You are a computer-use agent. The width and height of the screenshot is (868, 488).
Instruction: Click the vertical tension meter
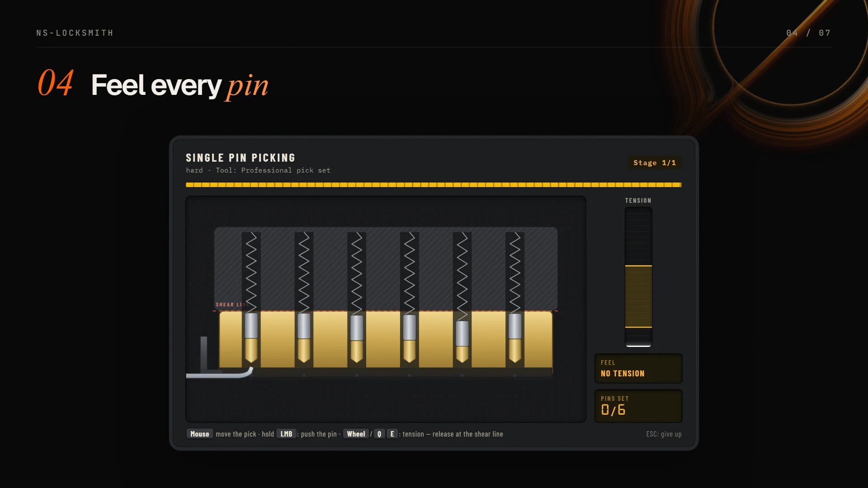pos(638,277)
